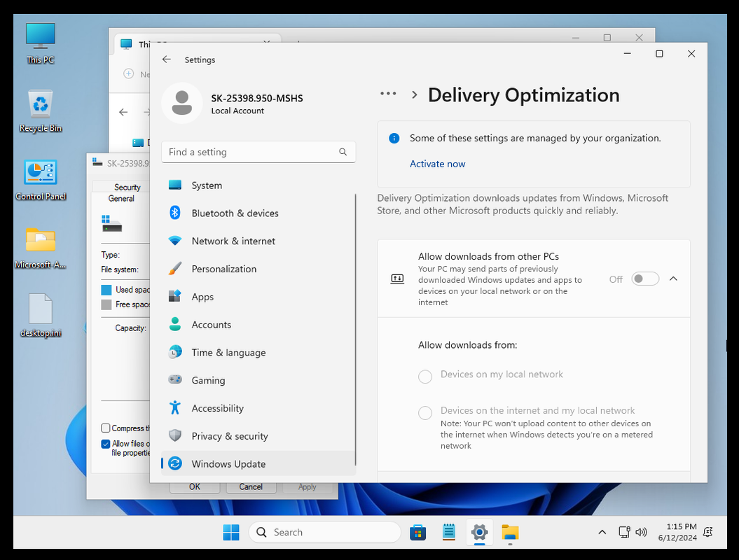Open This PC desktop icon

click(x=41, y=43)
